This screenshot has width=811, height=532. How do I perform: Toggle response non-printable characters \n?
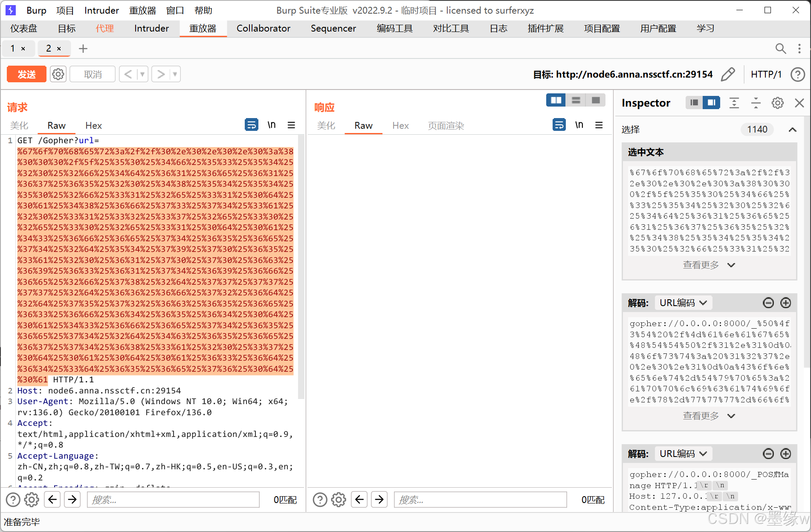point(579,125)
